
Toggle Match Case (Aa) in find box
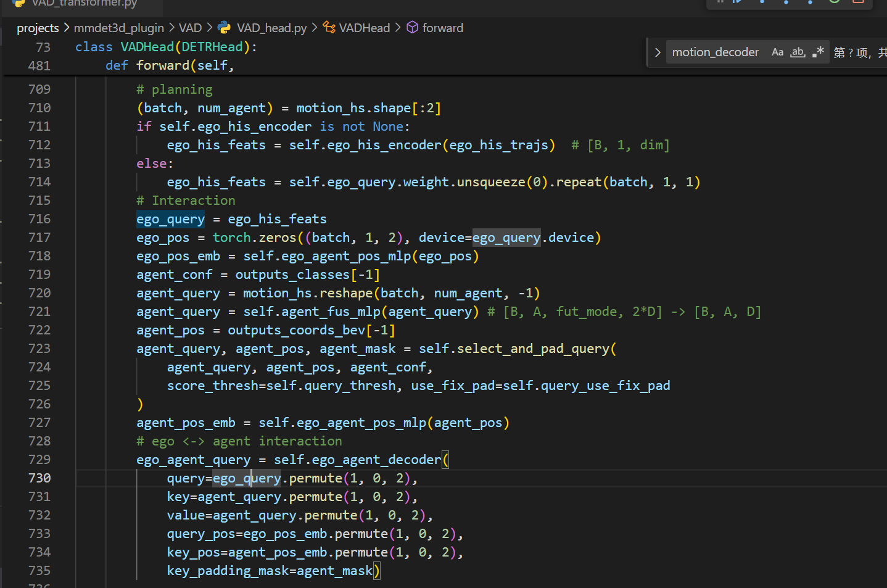coord(777,52)
